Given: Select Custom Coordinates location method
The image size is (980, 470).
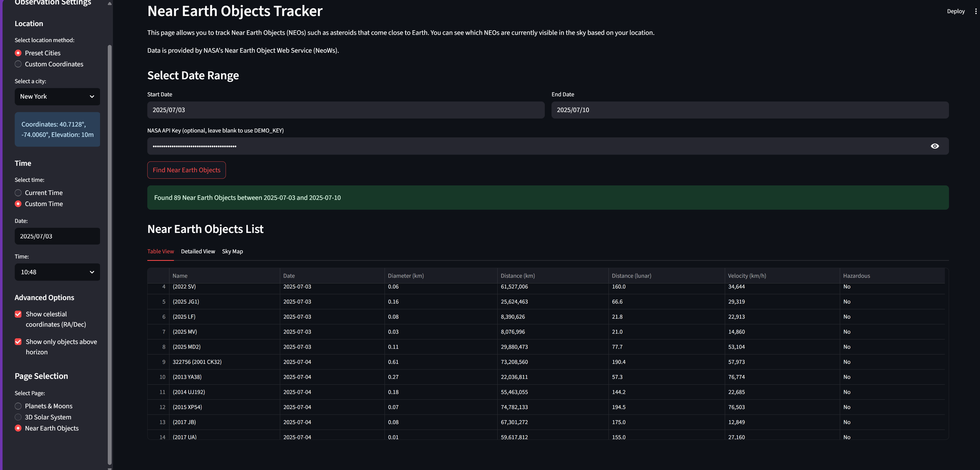Looking at the screenshot, I should point(18,64).
